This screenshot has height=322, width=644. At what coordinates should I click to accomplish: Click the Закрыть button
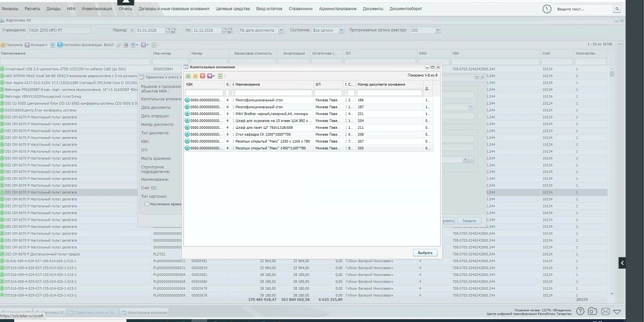pos(469,221)
